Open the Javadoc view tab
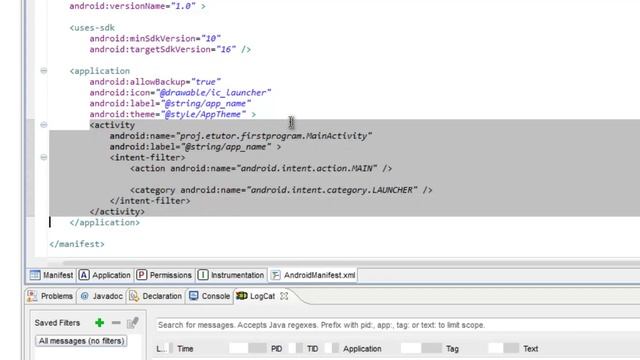 pyautogui.click(x=102, y=296)
